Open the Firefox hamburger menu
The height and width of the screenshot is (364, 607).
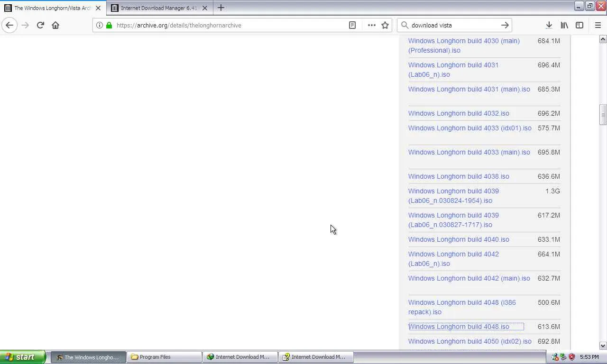click(x=598, y=25)
